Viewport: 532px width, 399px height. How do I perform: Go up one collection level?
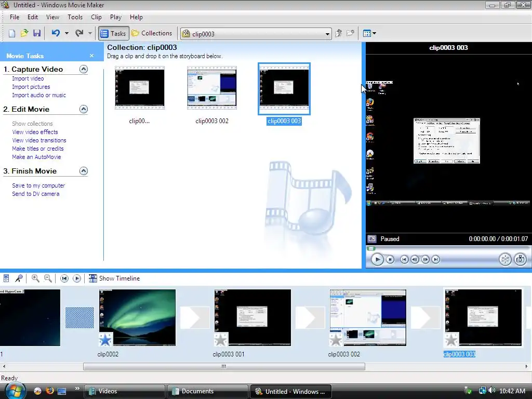coord(338,33)
